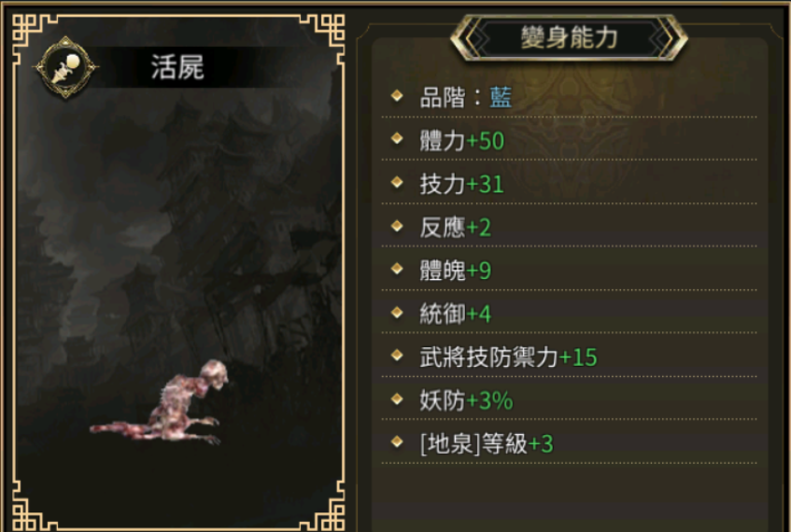The width and height of the screenshot is (791, 532).
Task: Click the mace weapon icon beside 活屍
Action: point(65,67)
